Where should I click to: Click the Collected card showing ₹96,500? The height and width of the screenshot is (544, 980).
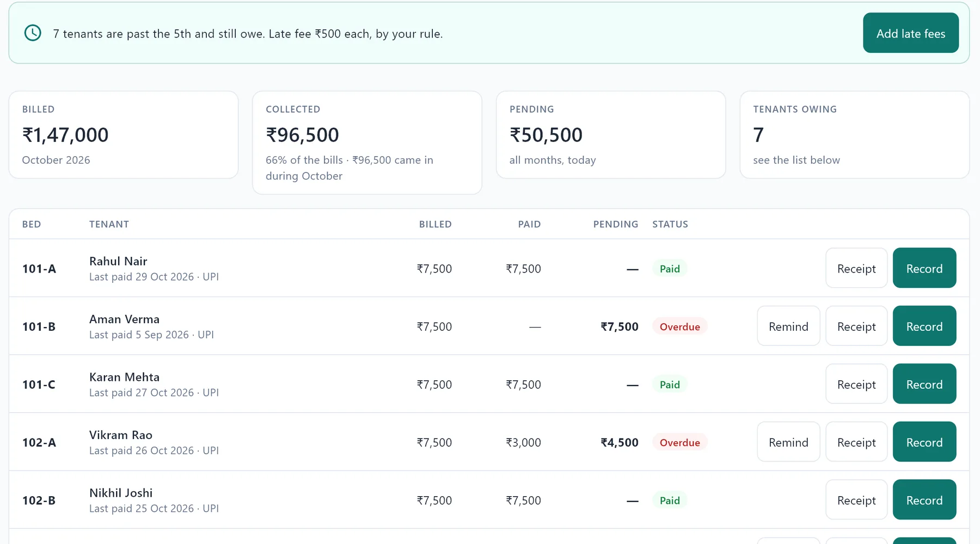coord(367,143)
